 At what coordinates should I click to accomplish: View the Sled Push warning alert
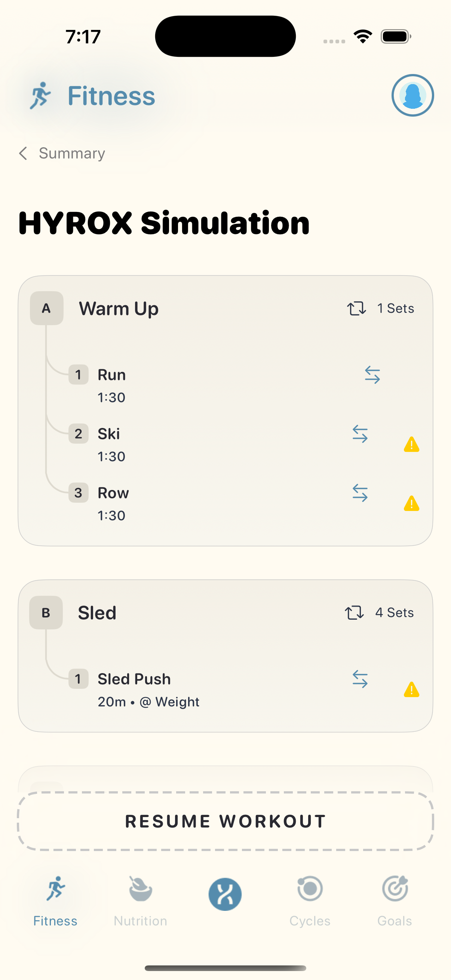(x=411, y=689)
